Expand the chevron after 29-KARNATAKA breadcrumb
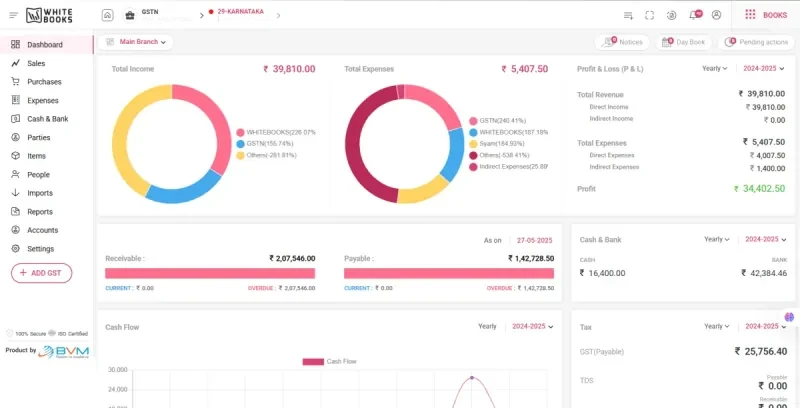 [x=278, y=15]
